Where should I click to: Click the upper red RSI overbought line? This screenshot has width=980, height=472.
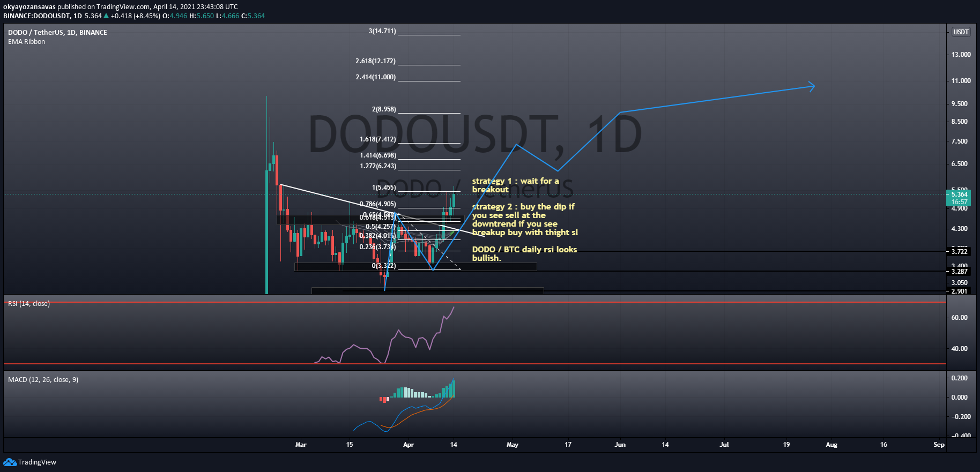tap(475, 302)
